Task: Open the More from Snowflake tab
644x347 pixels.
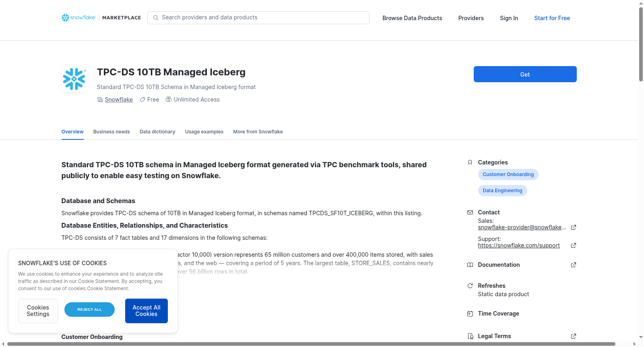Action: (x=258, y=132)
